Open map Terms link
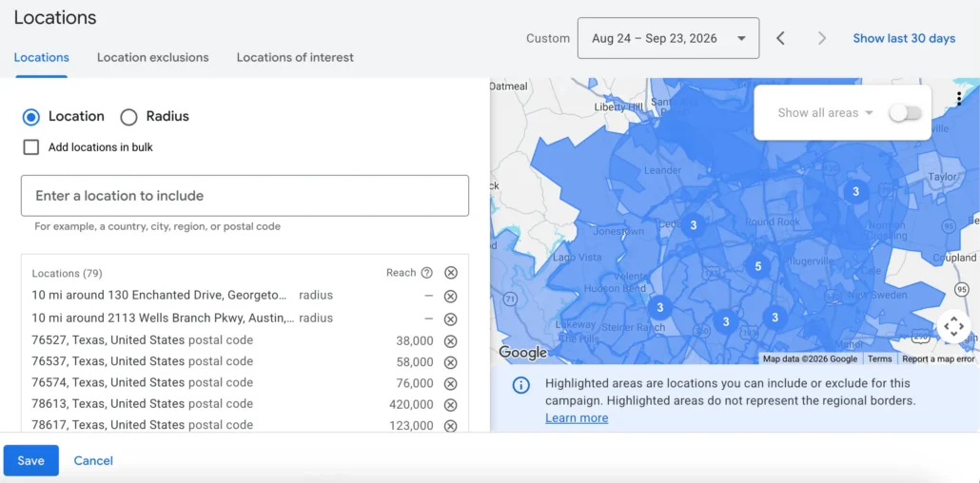This screenshot has height=483, width=980. tap(879, 358)
